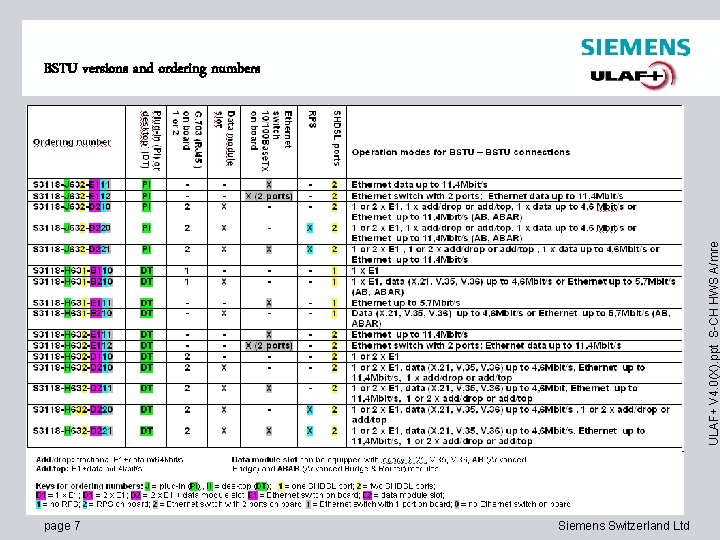Click the J = plug-in (PI) key entry

point(173,486)
